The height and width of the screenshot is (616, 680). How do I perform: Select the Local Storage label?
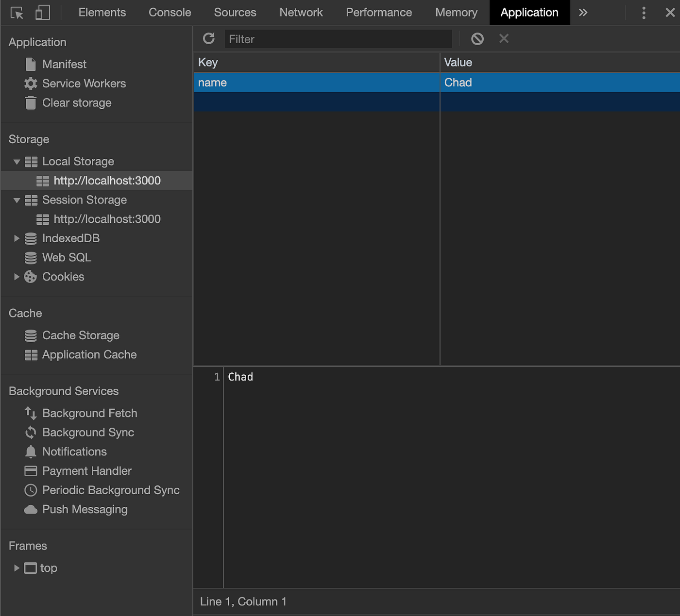[x=78, y=161]
